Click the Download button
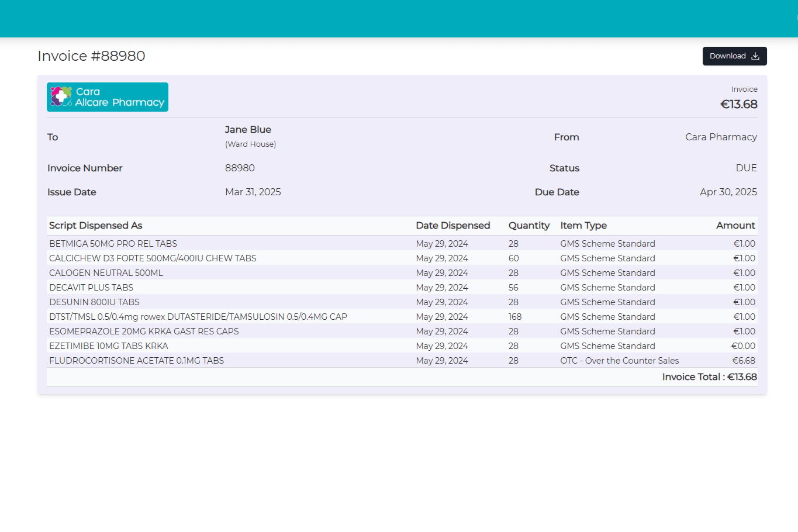Image resolution: width=798 pixels, height=532 pixels. tap(734, 56)
